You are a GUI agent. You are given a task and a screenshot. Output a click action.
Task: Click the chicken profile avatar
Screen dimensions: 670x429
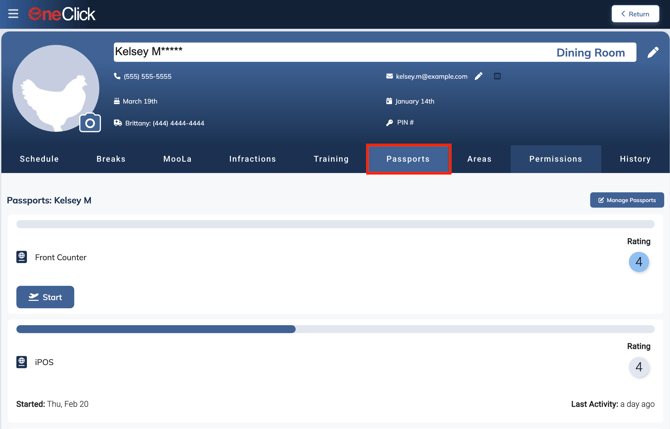click(55, 90)
